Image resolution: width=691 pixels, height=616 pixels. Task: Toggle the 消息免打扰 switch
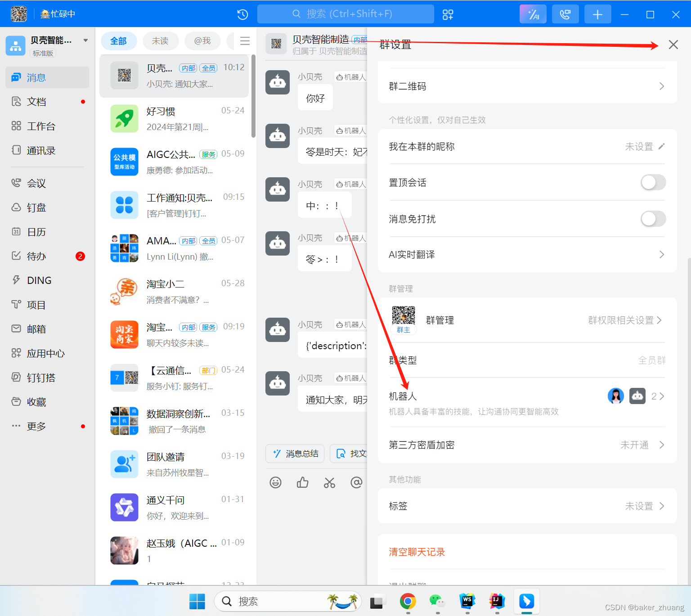(653, 219)
